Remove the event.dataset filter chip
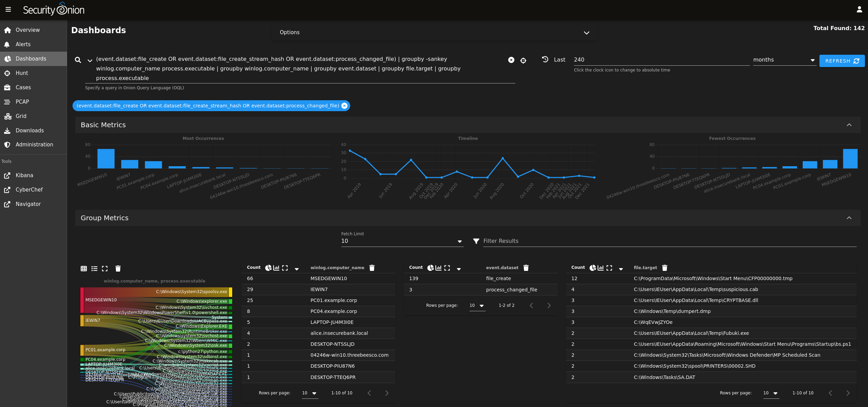 point(344,106)
